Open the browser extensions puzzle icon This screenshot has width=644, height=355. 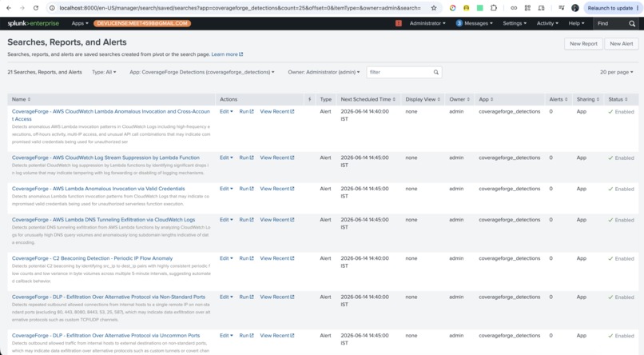point(494,8)
